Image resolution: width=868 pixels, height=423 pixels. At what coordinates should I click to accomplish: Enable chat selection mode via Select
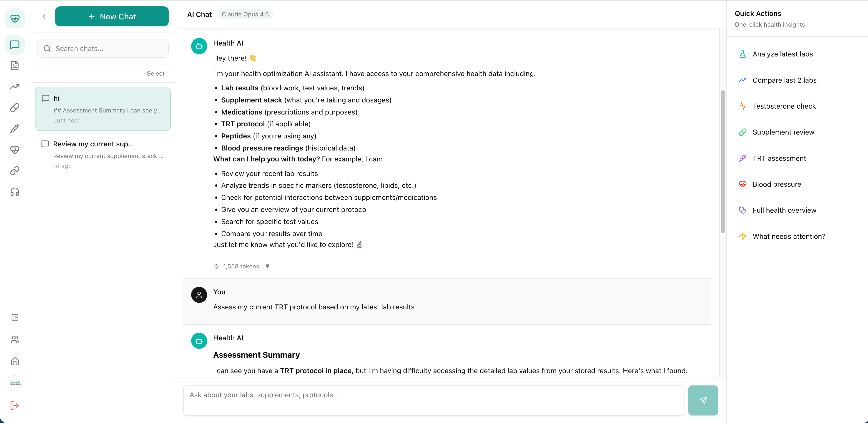155,73
